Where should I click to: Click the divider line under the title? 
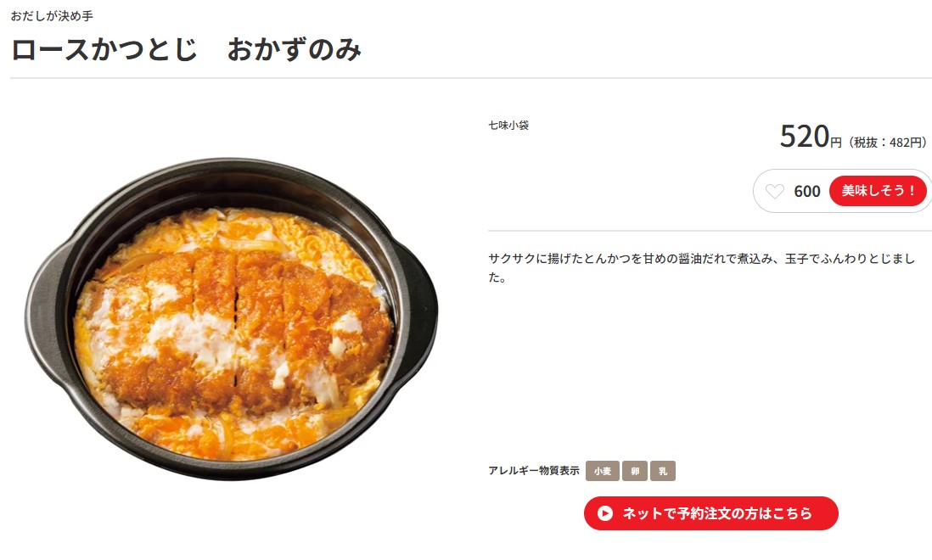point(471,78)
